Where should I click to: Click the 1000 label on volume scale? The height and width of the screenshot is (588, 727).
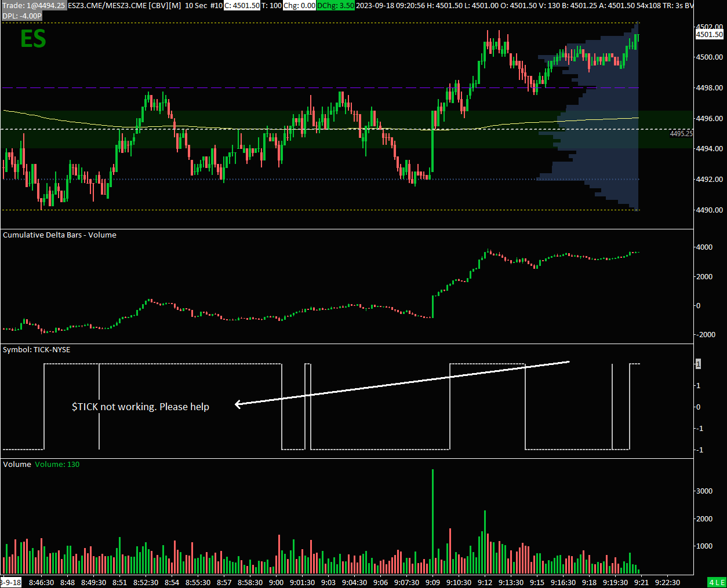(704, 546)
